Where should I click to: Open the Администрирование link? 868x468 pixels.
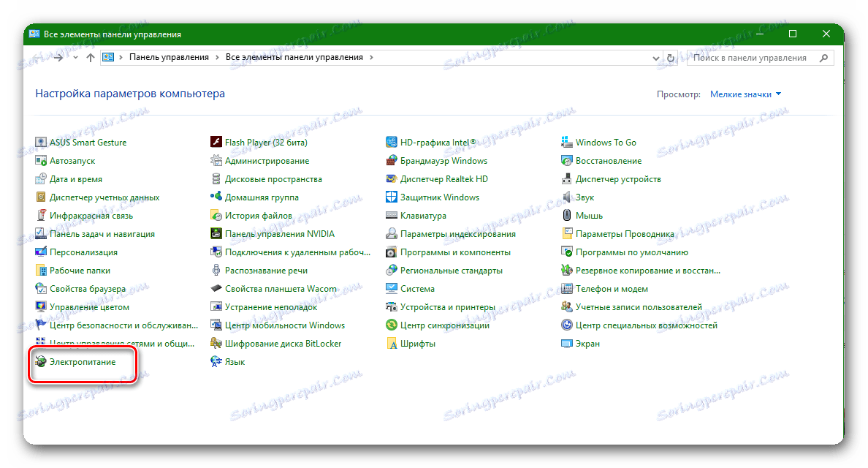coord(267,161)
